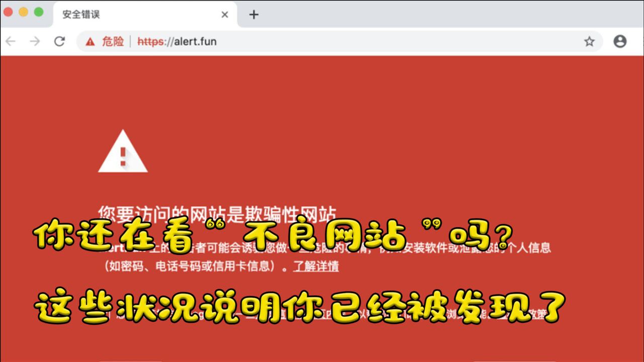The width and height of the screenshot is (644, 362).
Task: Select the 安全错误 browser tab
Action: [144, 15]
